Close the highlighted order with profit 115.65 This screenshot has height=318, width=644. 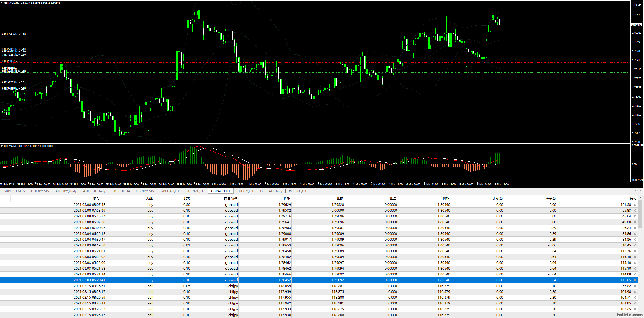coord(635,280)
